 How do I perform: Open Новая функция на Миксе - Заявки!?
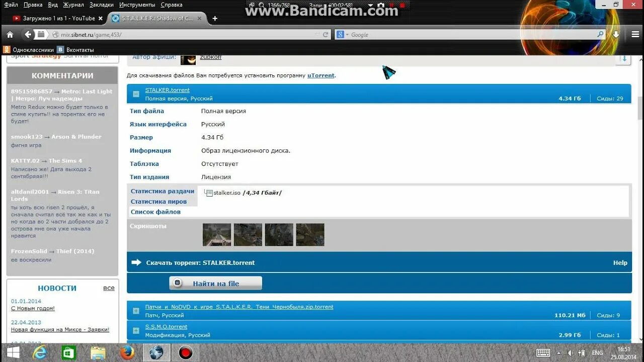[x=60, y=329]
